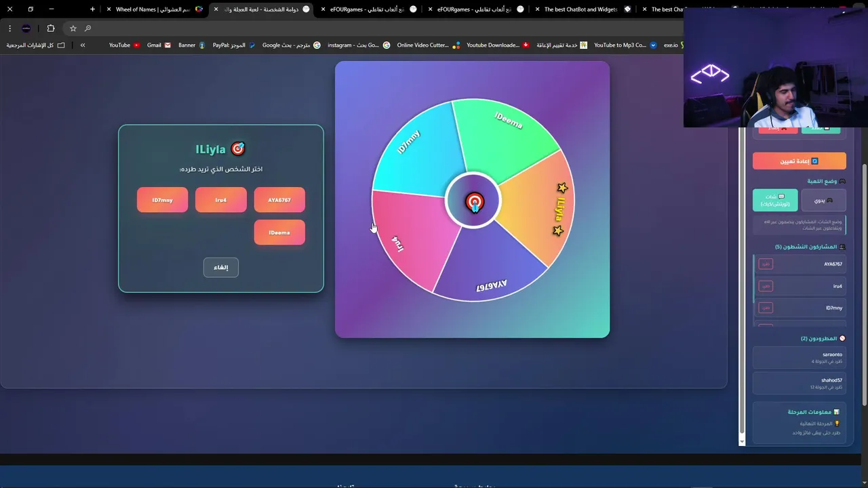
Task: Open a new browser tab
Action: (92, 9)
